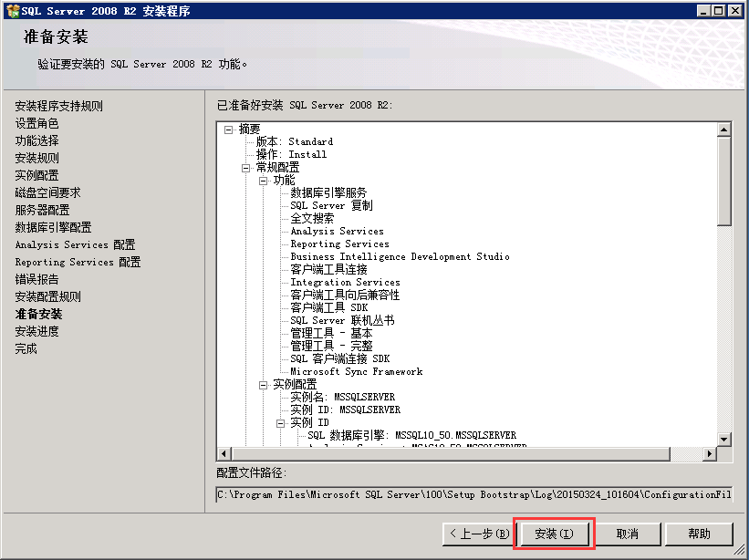Screen dimensions: 749x560
Task: Select the 操作: Install tree row
Action: coord(291,155)
